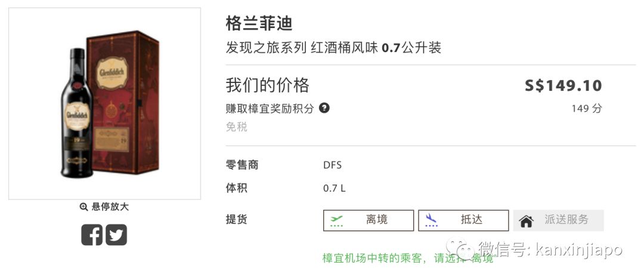This screenshot has width=644, height=280.
Task: Click the DFS retailer name
Action: (332, 165)
